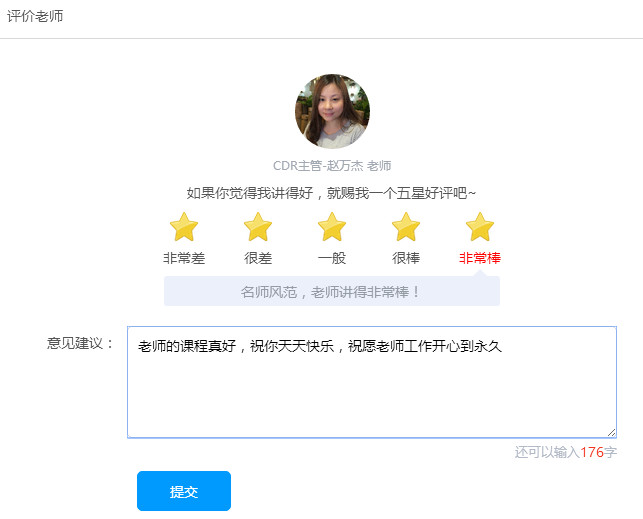
Task: Select the 一般 rating label
Action: [332, 258]
